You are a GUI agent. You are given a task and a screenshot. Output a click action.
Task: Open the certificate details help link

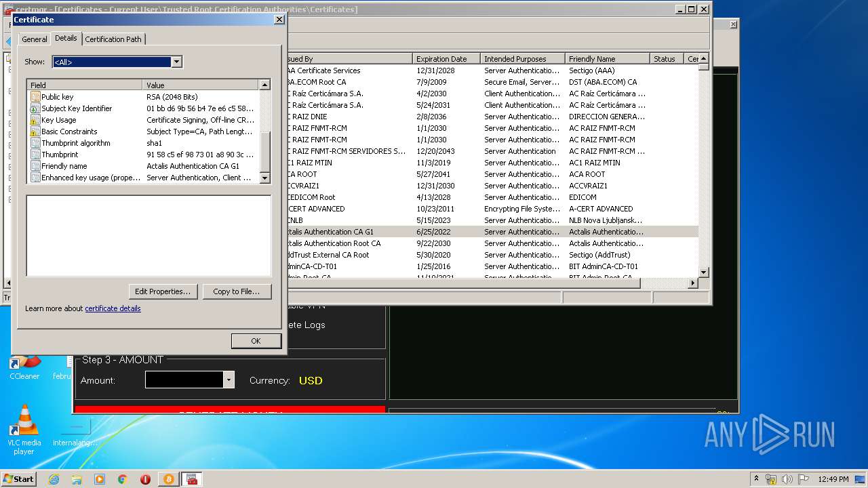(x=113, y=308)
